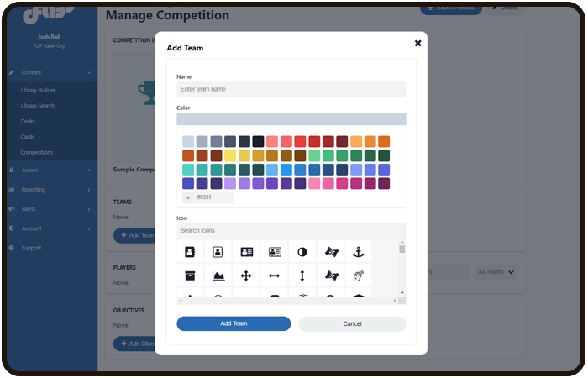
Task: Pick the vertical double arrow icon
Action: pyautogui.click(x=302, y=276)
